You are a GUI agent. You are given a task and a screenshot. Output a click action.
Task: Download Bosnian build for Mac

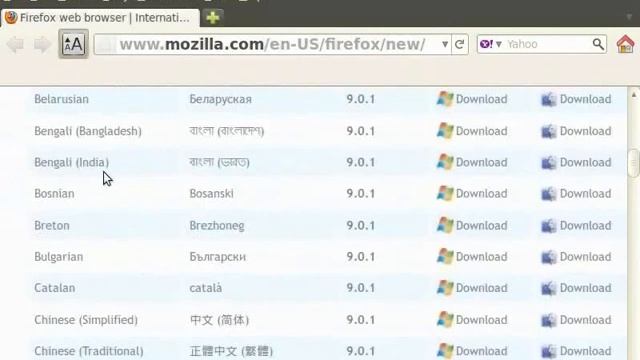click(x=576, y=193)
